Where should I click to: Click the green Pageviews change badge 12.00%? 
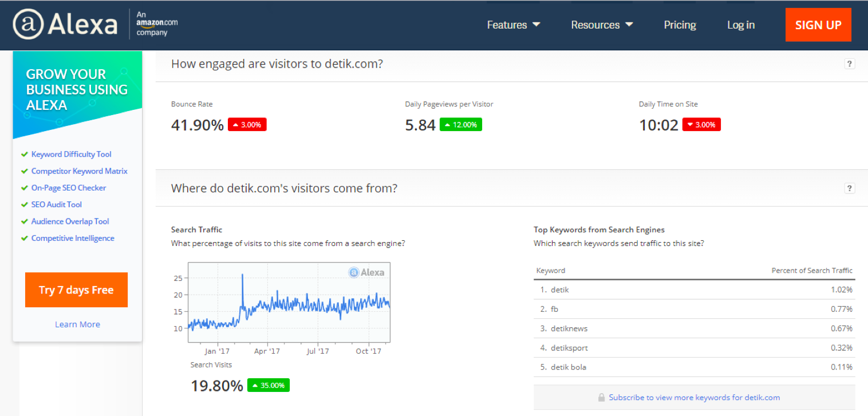pos(461,125)
